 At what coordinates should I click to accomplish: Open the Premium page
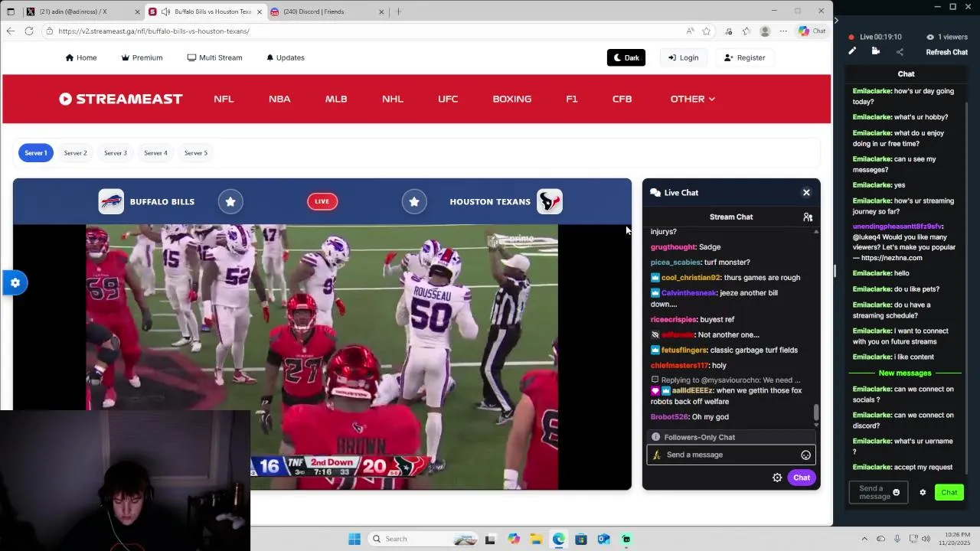tap(142, 57)
